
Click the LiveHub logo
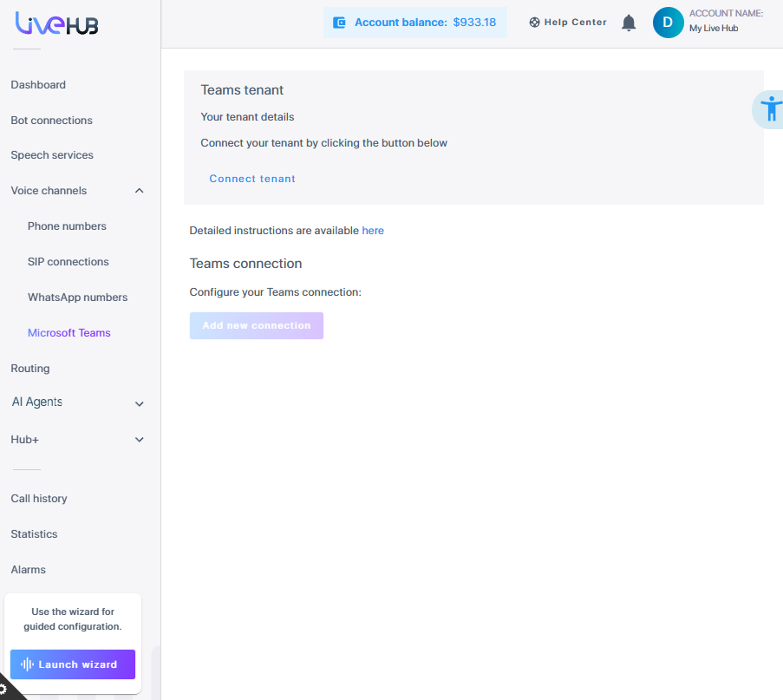click(56, 23)
